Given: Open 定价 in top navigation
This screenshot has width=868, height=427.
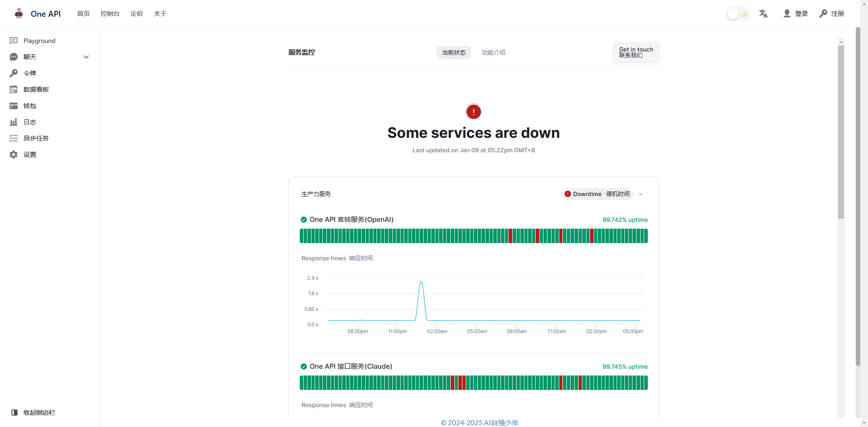Looking at the screenshot, I should [x=137, y=14].
